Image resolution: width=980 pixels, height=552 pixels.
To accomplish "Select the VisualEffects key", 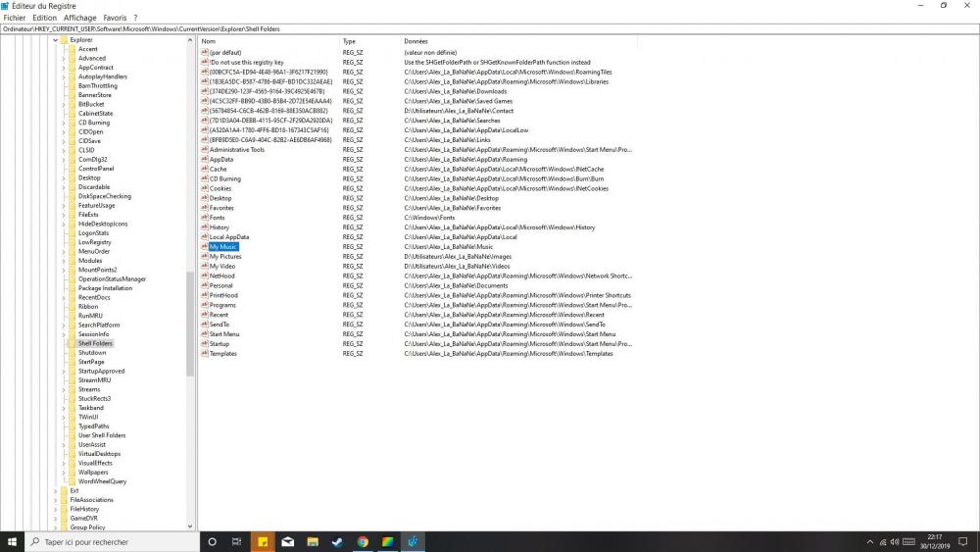I will 95,463.
